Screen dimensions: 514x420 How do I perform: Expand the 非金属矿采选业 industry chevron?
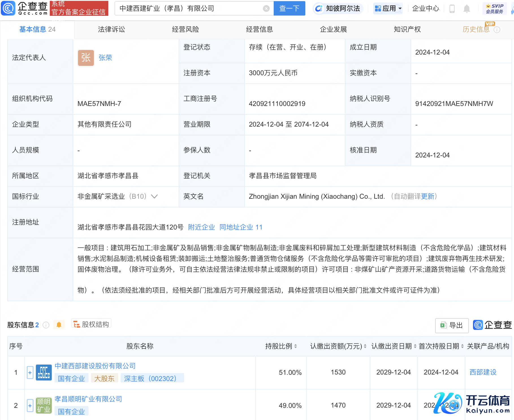coord(154,196)
